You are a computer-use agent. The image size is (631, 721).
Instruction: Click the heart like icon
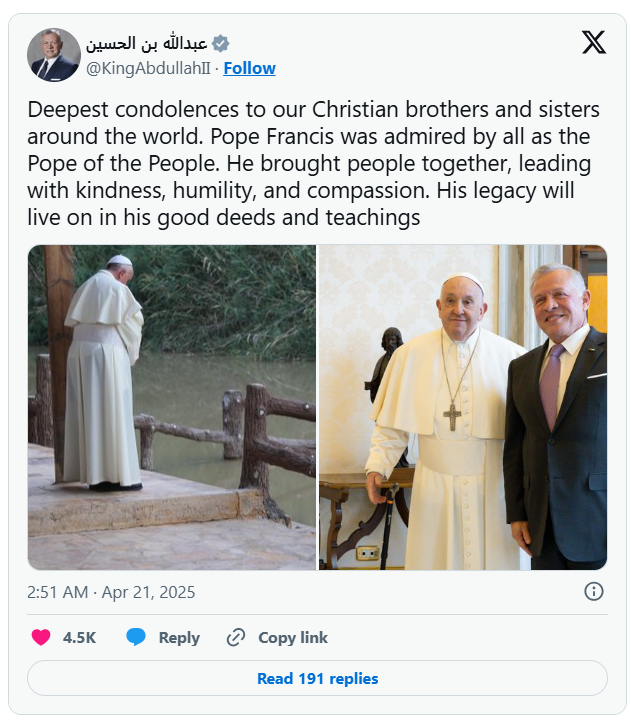pos(41,637)
